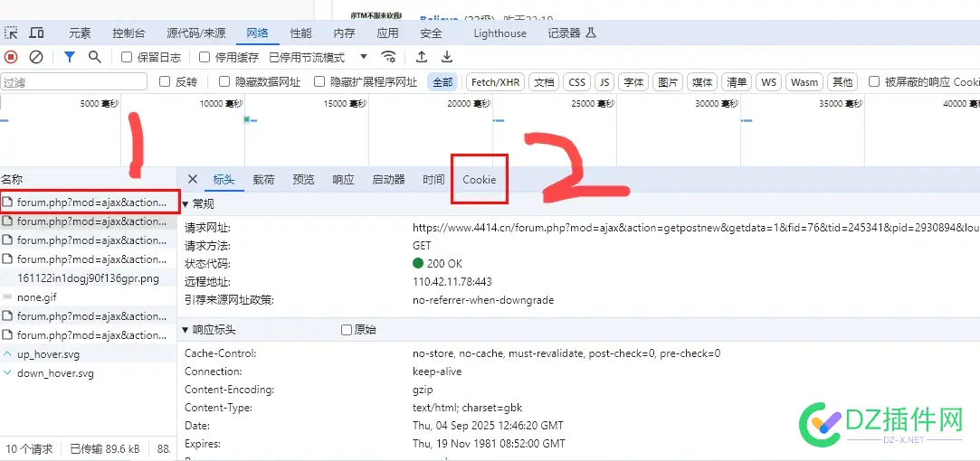Filter requests by 全部

(x=442, y=82)
